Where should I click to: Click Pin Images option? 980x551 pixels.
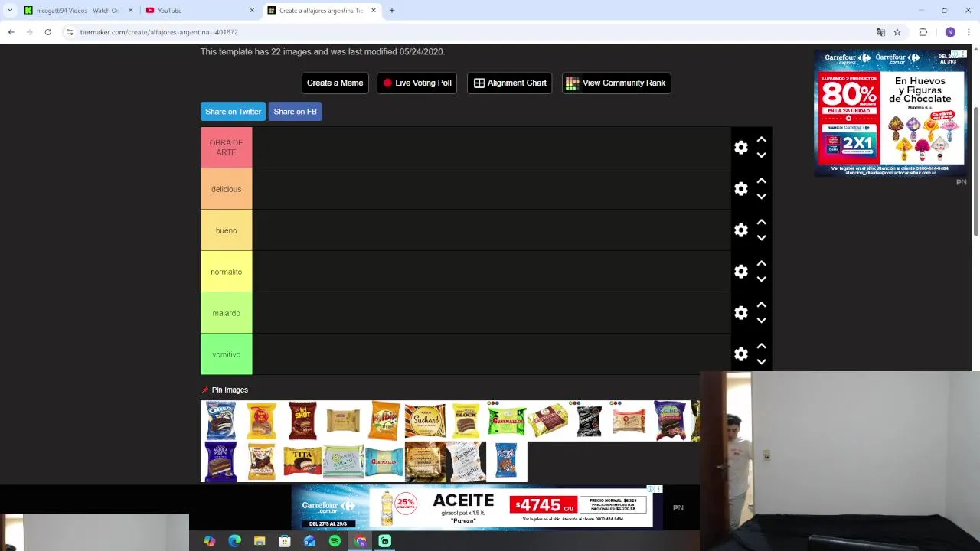[x=224, y=390]
